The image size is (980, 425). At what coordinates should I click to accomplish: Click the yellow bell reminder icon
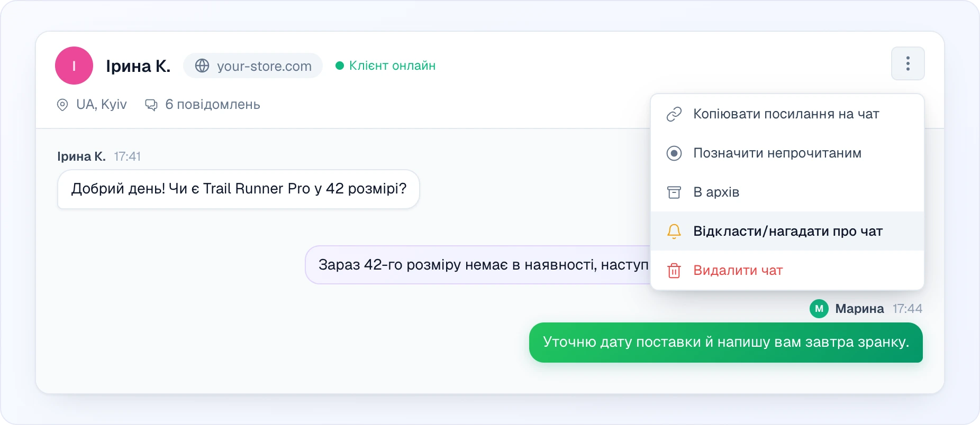[x=674, y=232]
